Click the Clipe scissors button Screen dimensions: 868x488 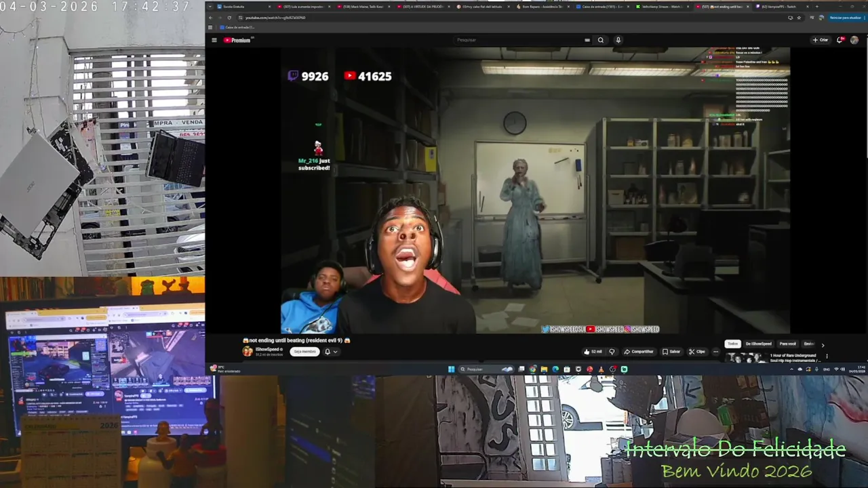pos(697,352)
